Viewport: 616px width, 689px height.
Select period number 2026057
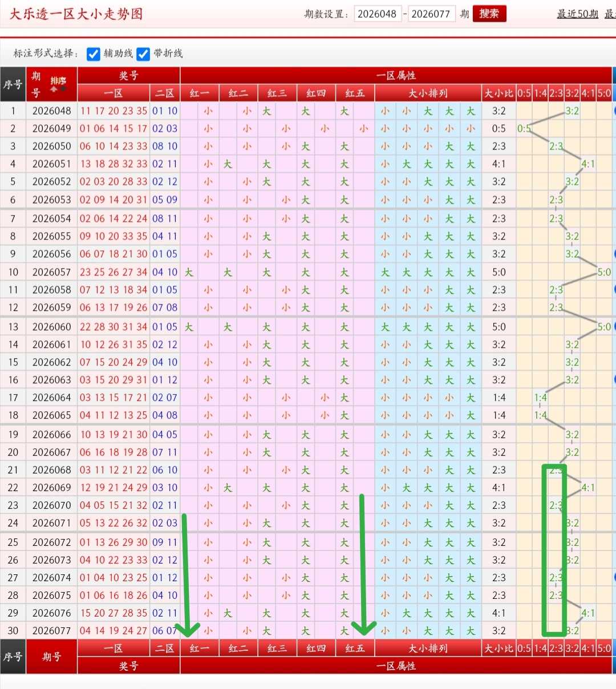coord(51,272)
